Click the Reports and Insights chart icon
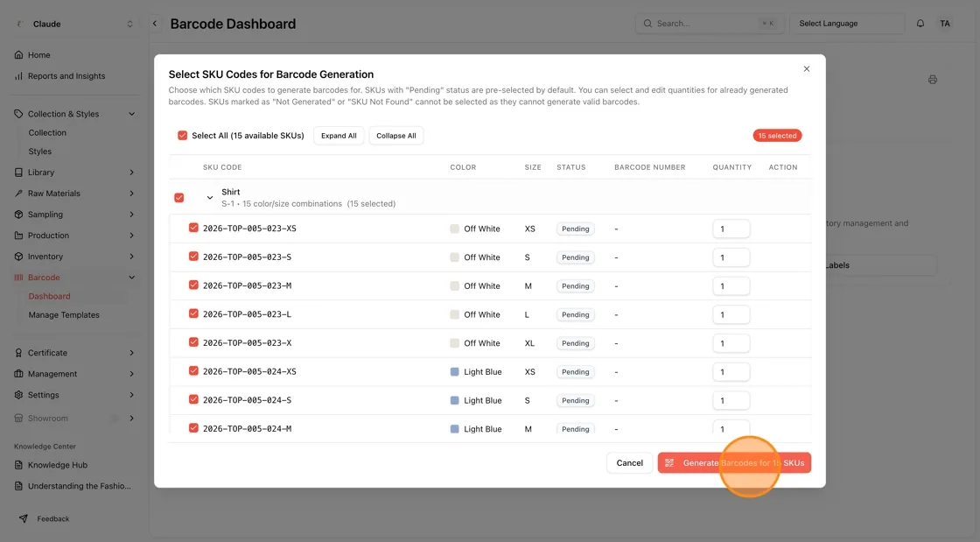Image resolution: width=980 pixels, height=542 pixels. click(18, 76)
